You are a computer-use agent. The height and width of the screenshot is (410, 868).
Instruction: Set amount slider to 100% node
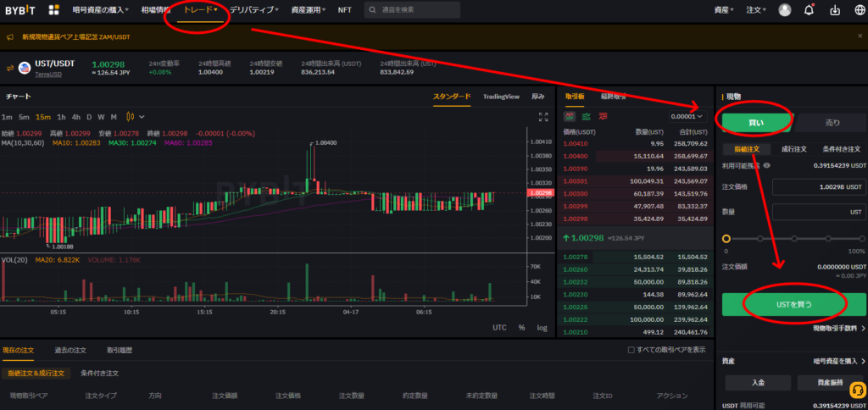click(x=862, y=239)
